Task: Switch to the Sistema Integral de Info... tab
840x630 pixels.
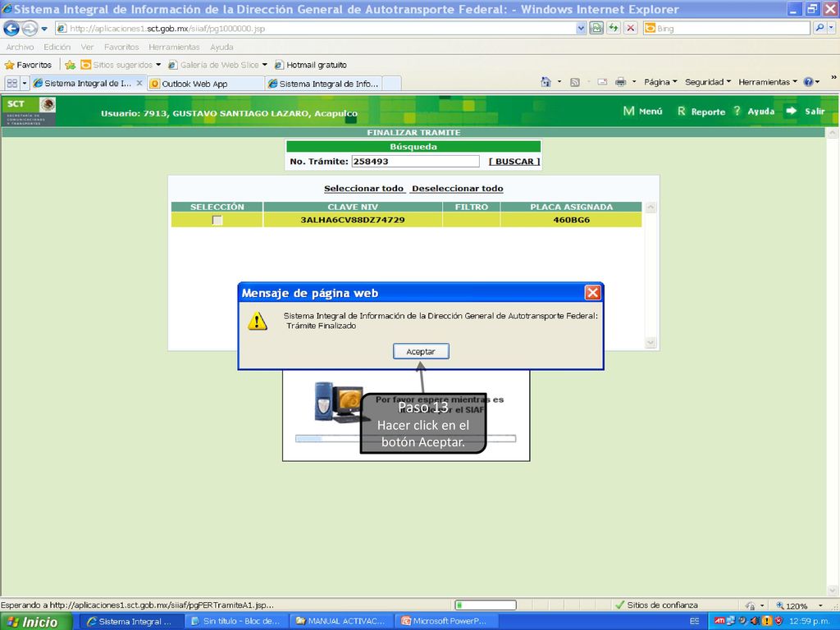Action: (323, 84)
